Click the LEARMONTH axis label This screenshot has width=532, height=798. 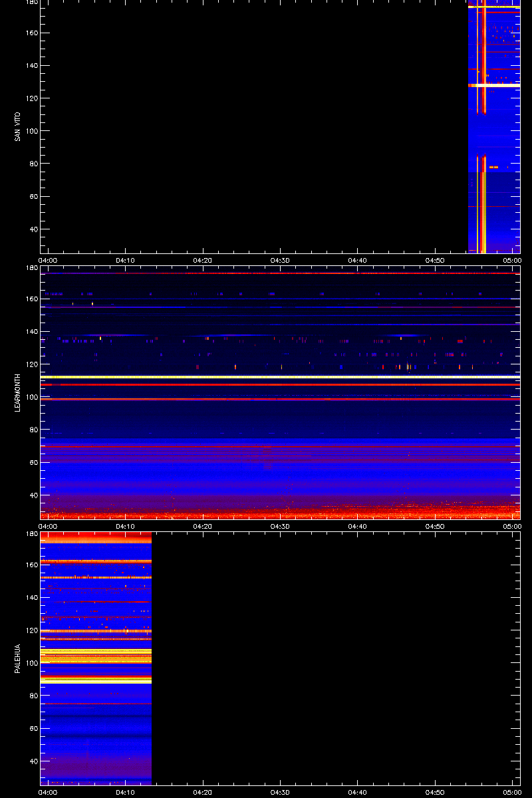coord(18,392)
